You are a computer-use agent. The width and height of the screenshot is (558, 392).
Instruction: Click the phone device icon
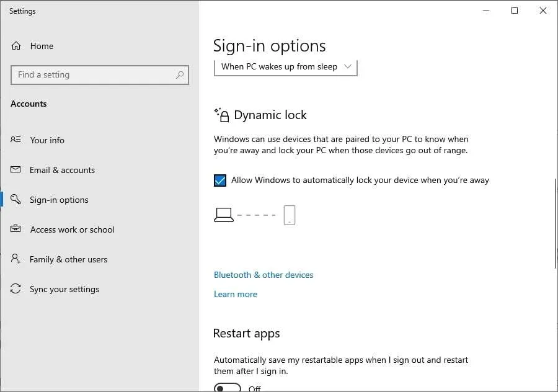point(290,215)
